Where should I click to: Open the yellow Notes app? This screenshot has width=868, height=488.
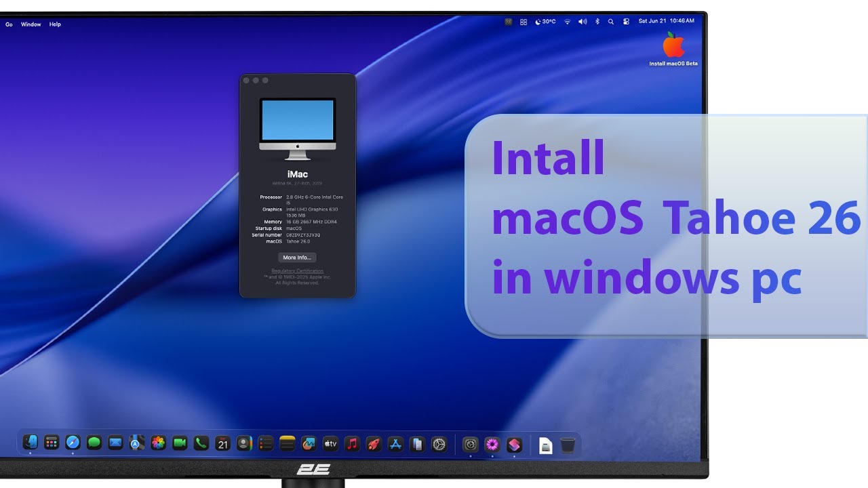(287, 444)
